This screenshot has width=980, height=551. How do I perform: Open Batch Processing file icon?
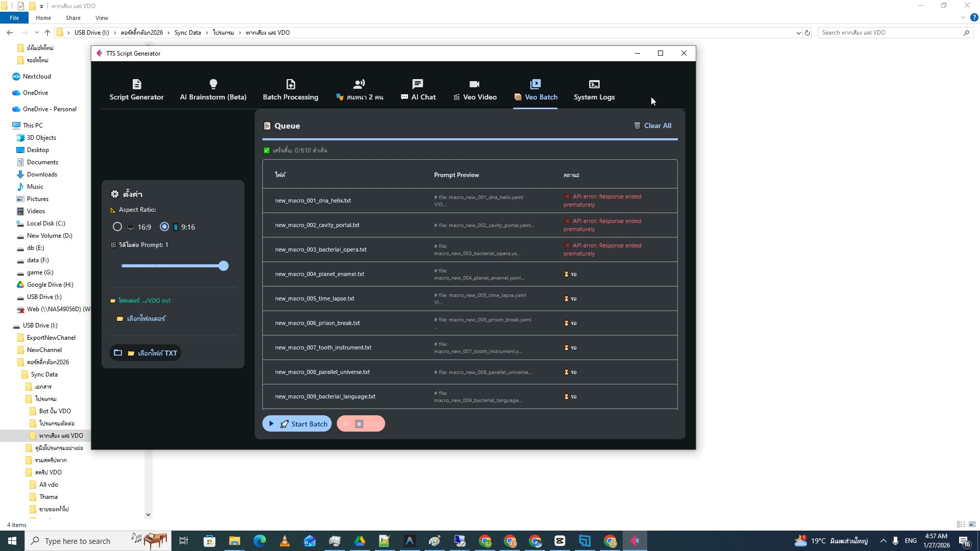290,84
